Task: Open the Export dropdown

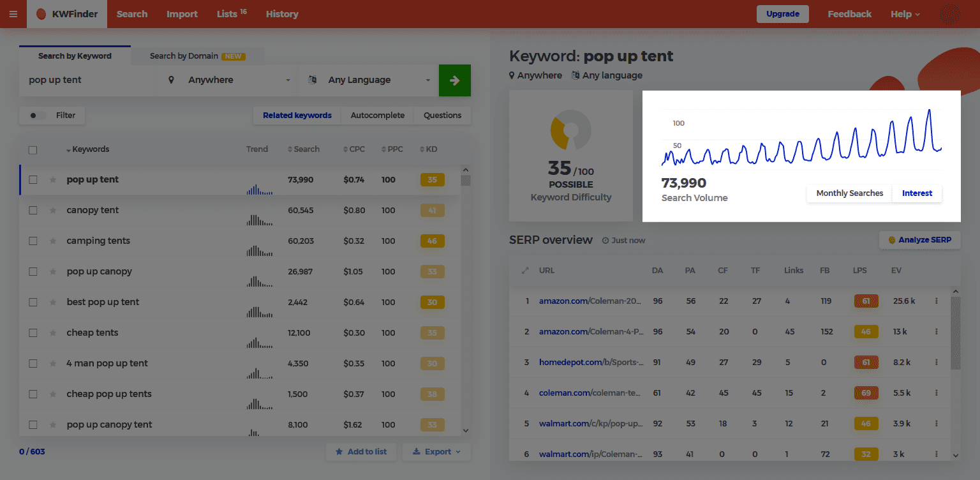Action: (x=436, y=452)
